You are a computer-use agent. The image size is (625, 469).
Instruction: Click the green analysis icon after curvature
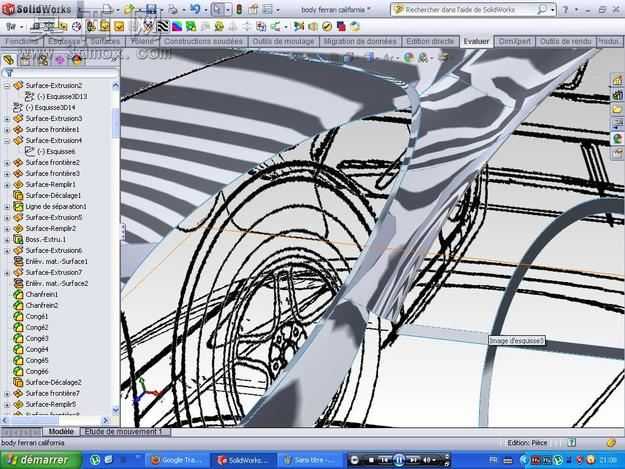191,26
